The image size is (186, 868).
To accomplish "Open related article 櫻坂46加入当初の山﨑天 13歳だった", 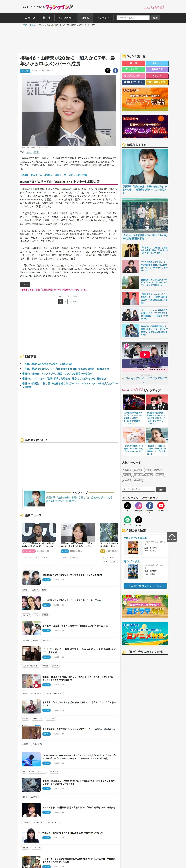I will tap(47, 364).
